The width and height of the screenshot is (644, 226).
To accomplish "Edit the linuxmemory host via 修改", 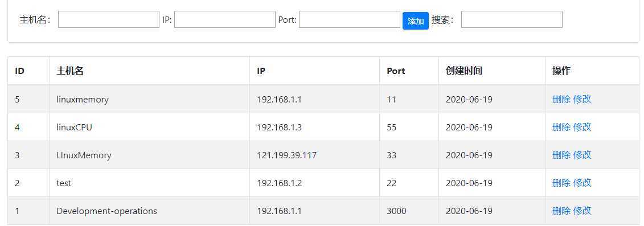I will (x=583, y=99).
